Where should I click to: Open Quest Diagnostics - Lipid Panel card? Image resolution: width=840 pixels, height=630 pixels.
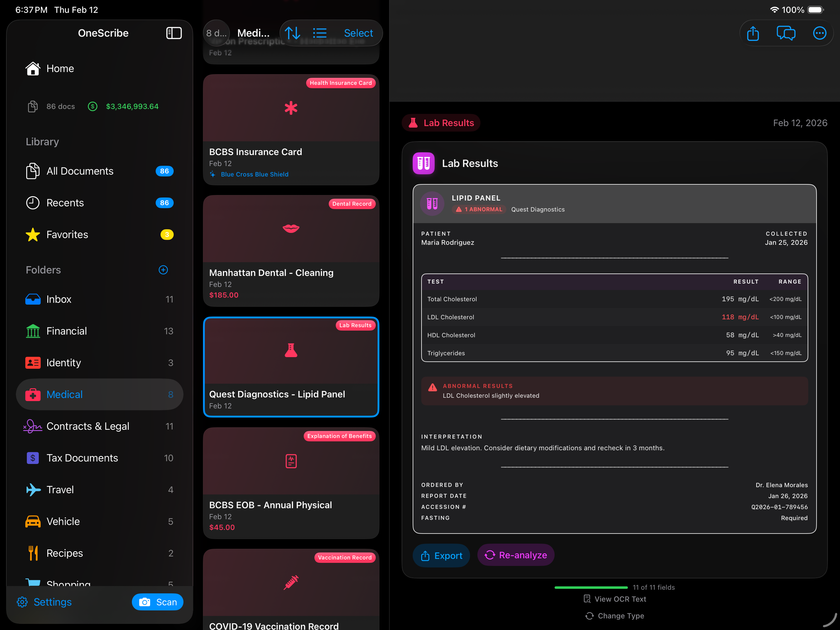point(291,367)
